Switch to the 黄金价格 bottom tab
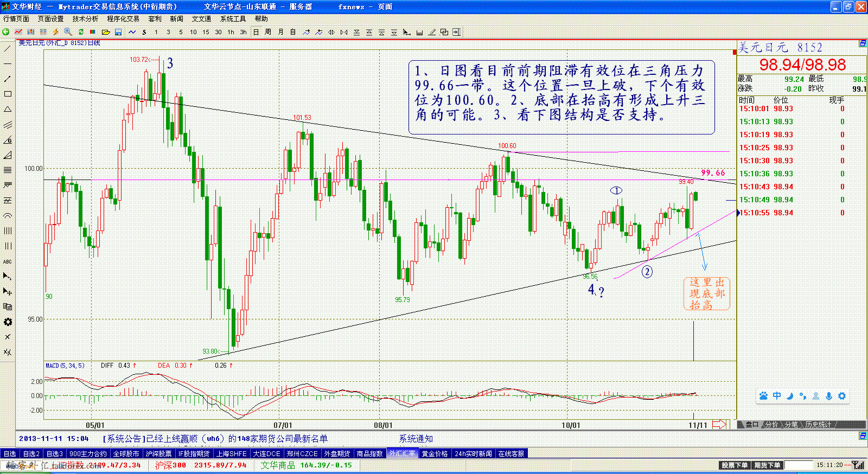868x474 pixels. click(x=435, y=453)
